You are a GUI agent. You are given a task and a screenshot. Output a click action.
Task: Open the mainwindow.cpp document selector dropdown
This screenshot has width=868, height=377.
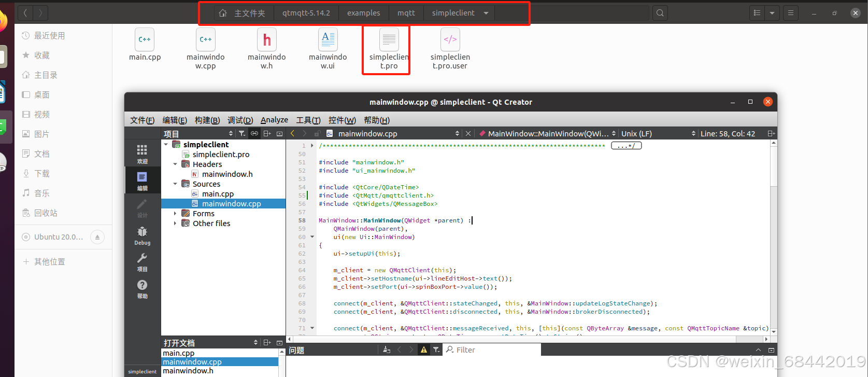tap(457, 133)
